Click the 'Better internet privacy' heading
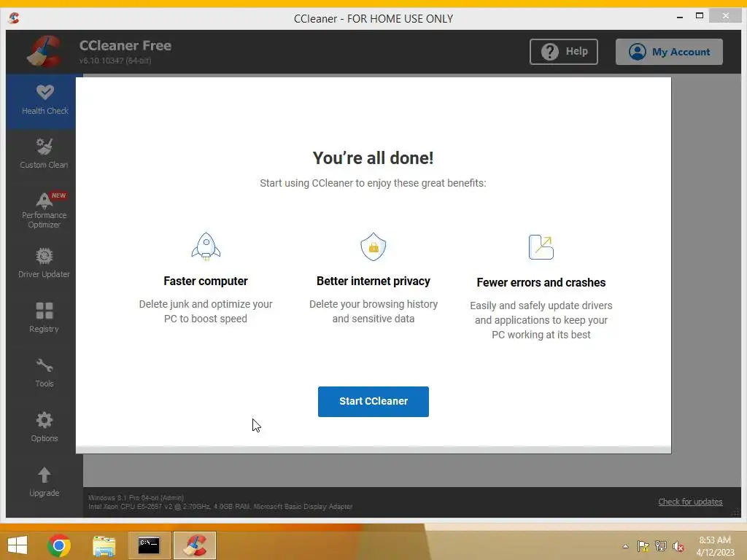The width and height of the screenshot is (747, 560). (373, 281)
